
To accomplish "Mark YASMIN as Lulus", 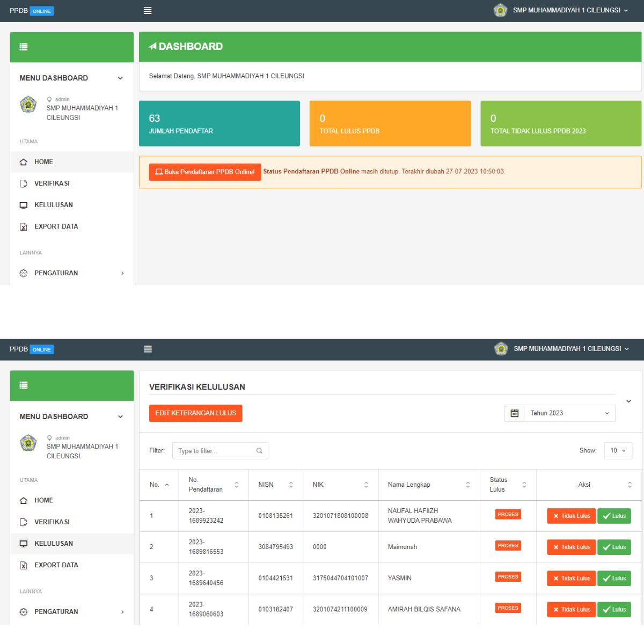I will click(x=614, y=579).
